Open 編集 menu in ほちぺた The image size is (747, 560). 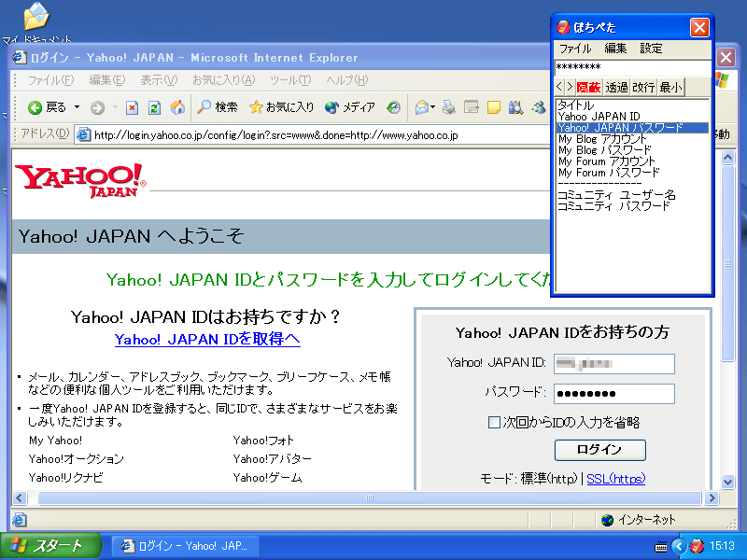click(615, 49)
